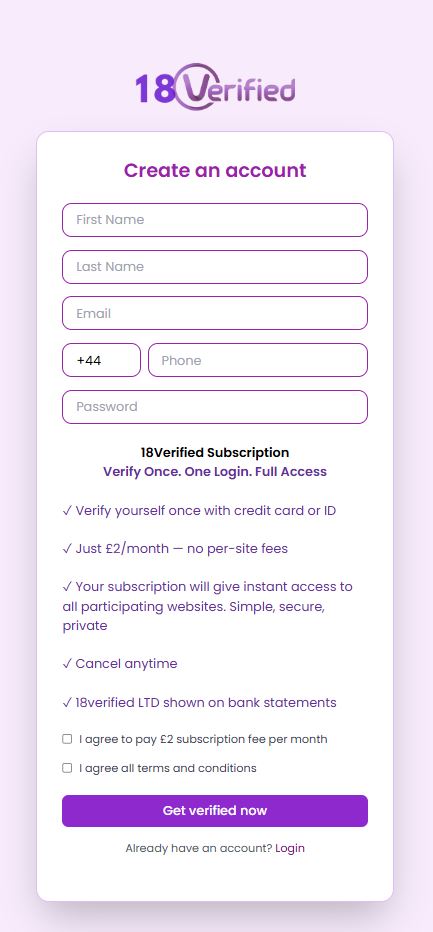Select 'Verify Once. One Login. Full Access' tagline
This screenshot has height=932, width=433.
coord(215,471)
